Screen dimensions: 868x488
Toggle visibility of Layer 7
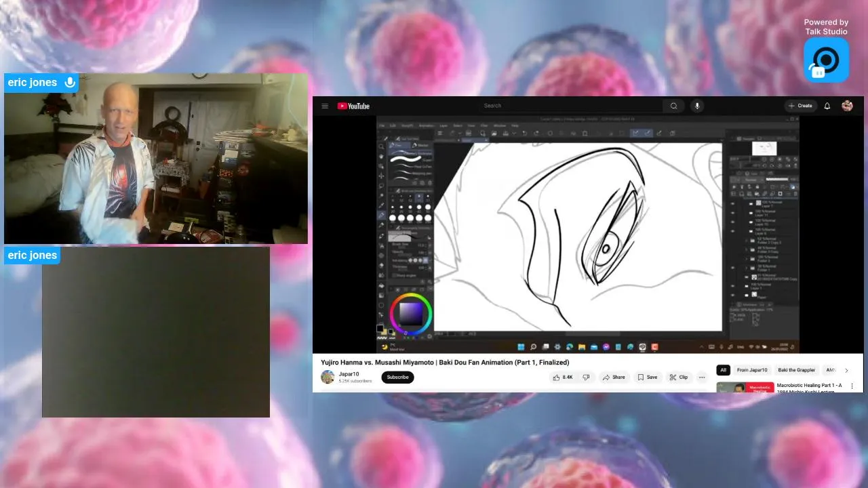point(732,203)
